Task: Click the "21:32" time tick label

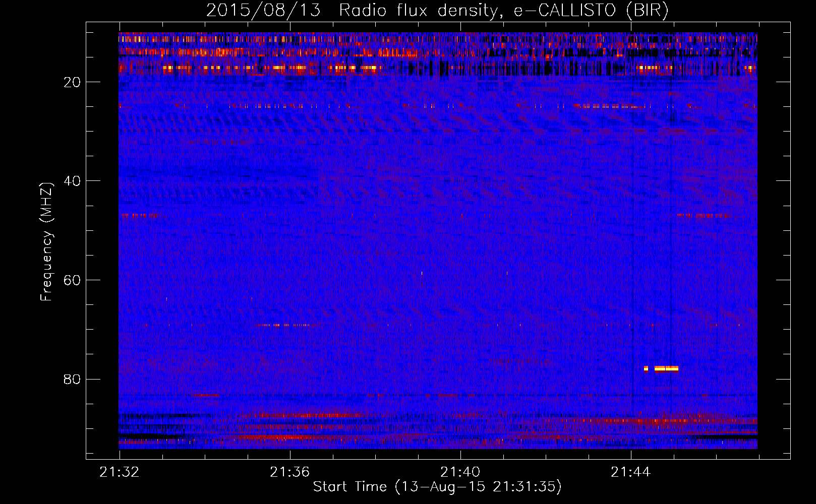Action: [x=120, y=472]
